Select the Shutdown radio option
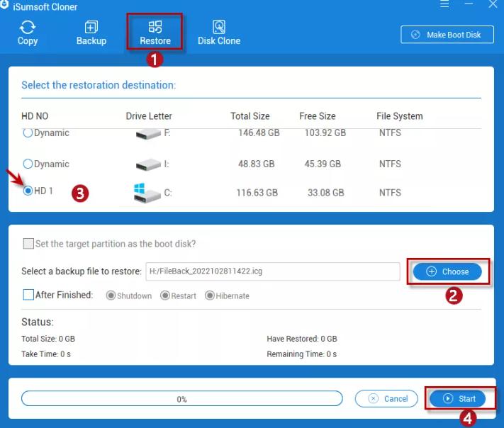This screenshot has width=504, height=428. 111,295
